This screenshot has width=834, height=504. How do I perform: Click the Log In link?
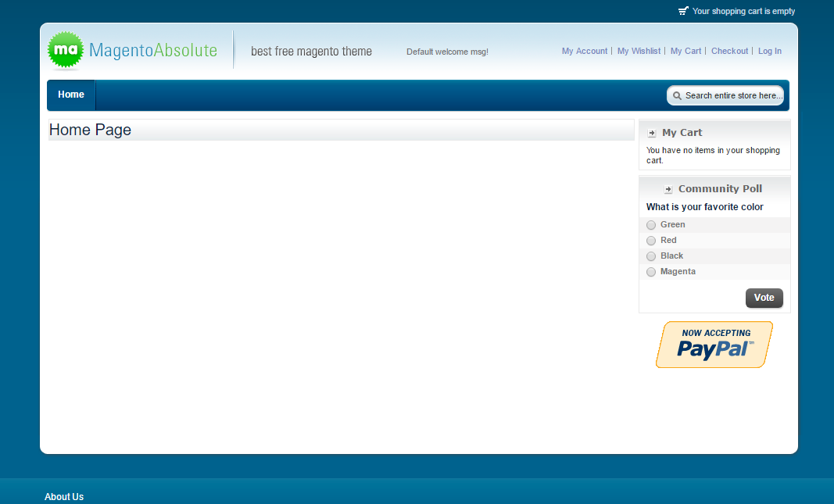[x=770, y=51]
